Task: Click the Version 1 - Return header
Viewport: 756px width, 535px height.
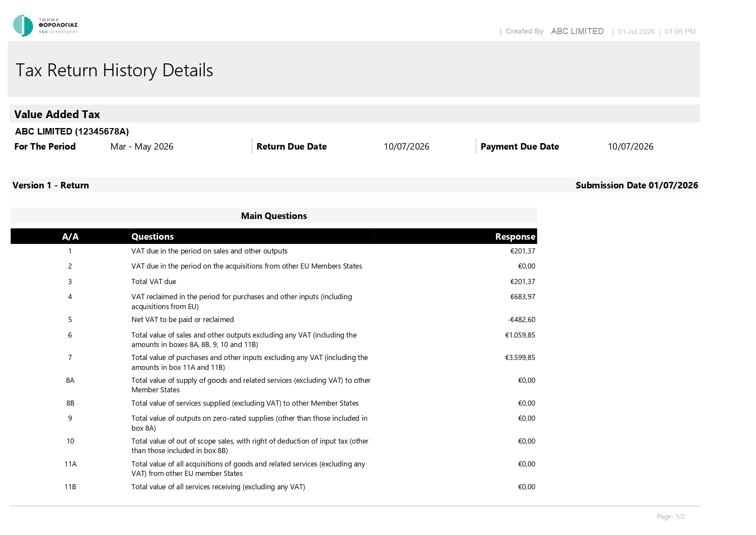Action: 51,185
